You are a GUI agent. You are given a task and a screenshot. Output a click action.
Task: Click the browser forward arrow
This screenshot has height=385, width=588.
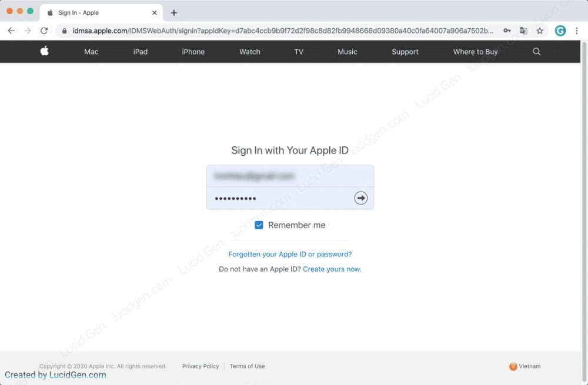(x=28, y=31)
